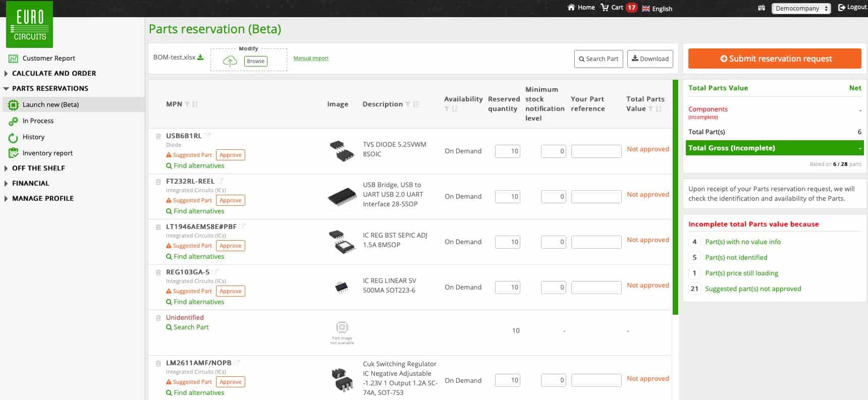Open Home via the house icon
868x400 pixels.
(x=571, y=8)
